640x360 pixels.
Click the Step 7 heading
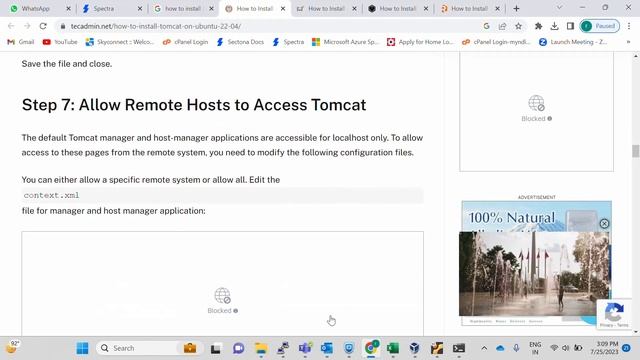(x=194, y=105)
